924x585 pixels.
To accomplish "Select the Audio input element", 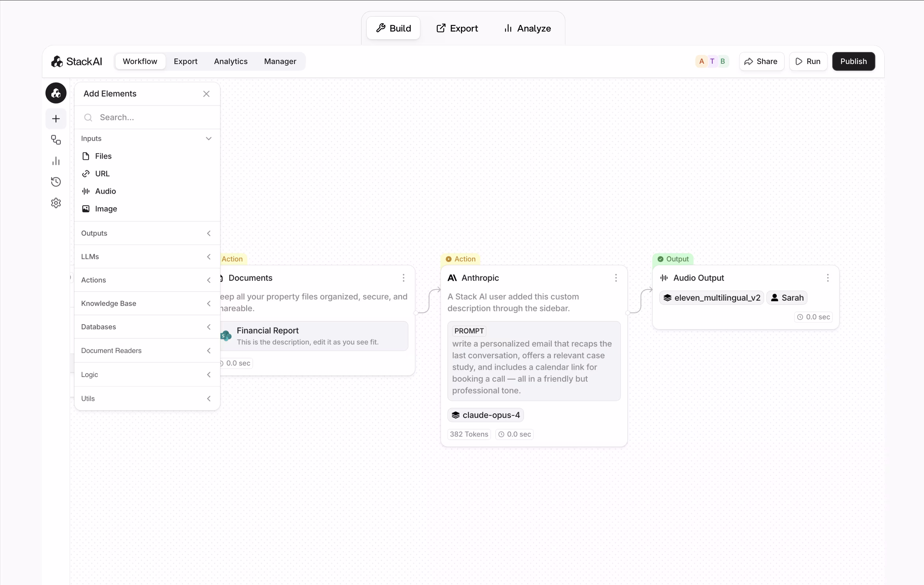I will 105,191.
